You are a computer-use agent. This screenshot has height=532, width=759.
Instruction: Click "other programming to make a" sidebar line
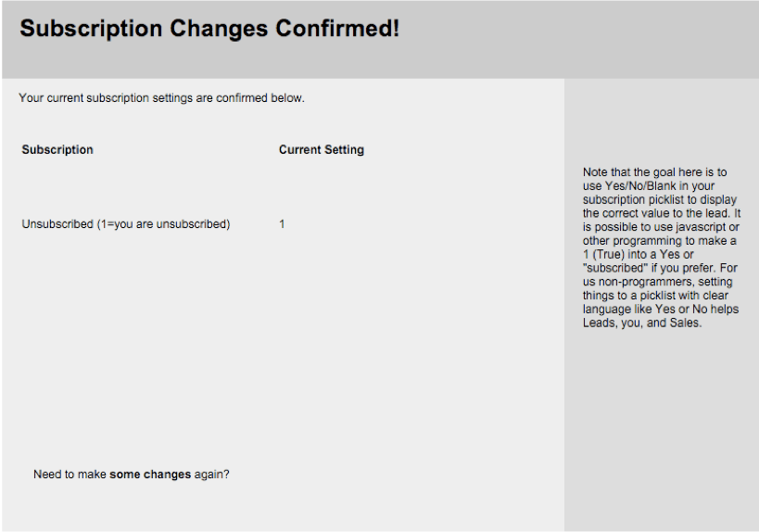tap(660, 241)
